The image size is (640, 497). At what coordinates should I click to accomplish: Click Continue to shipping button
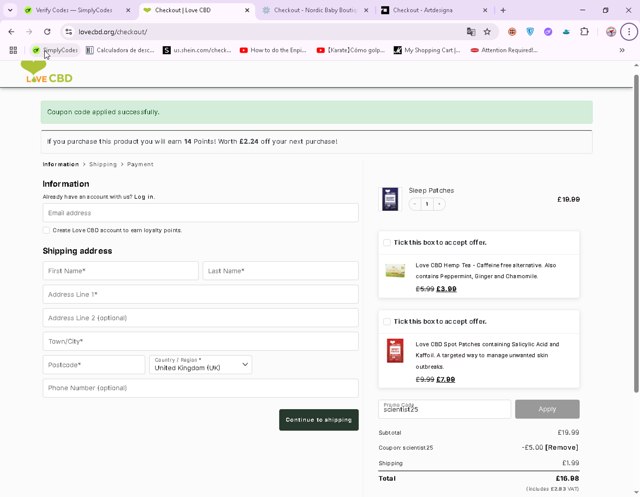319,420
